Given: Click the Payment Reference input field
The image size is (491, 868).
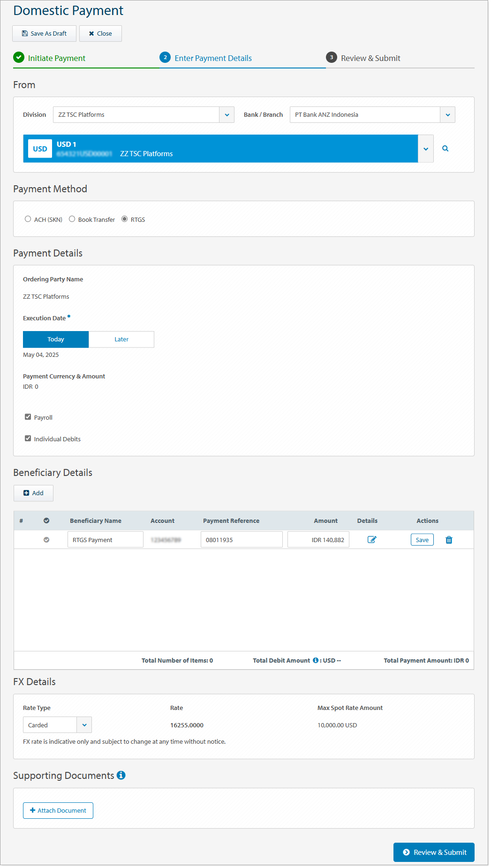Looking at the screenshot, I should click(241, 540).
